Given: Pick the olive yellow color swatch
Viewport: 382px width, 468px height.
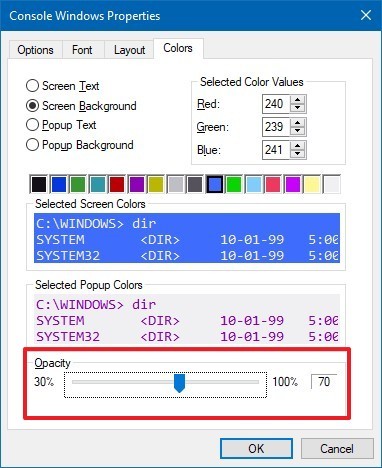Looking at the screenshot, I should (156, 184).
